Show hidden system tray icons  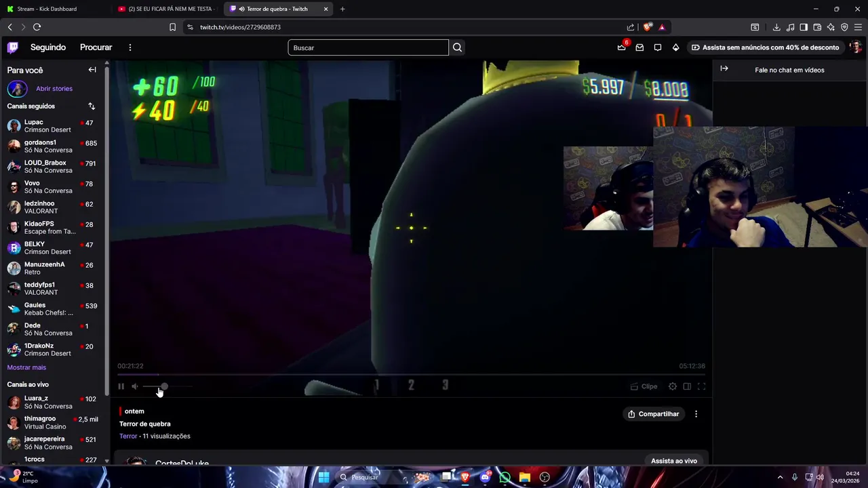pos(781,477)
